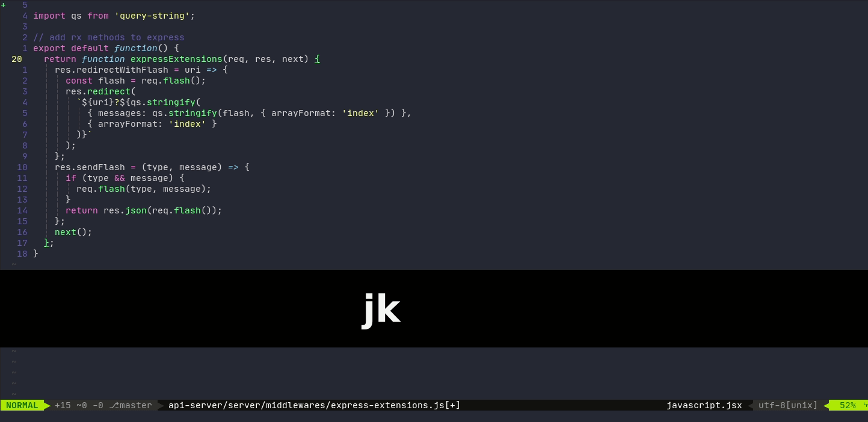Click the javascript.jsx filetype segment

[704, 405]
